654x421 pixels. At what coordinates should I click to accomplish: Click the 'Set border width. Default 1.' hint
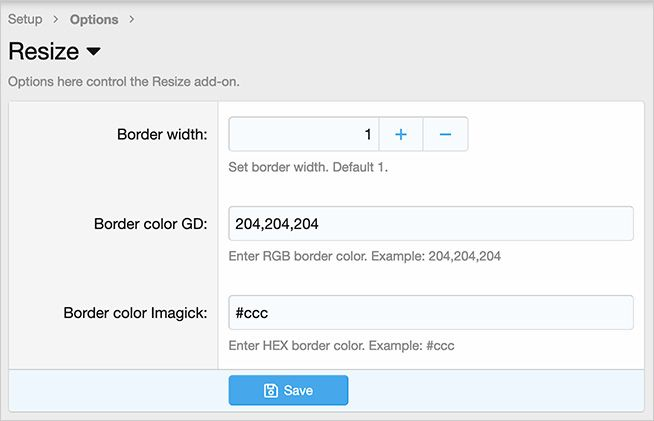click(x=308, y=167)
